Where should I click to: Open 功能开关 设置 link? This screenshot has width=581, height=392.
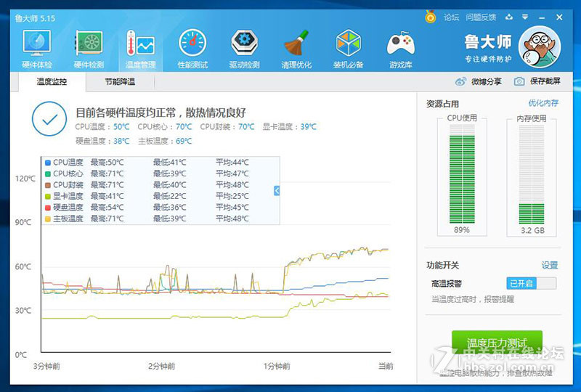coord(550,265)
